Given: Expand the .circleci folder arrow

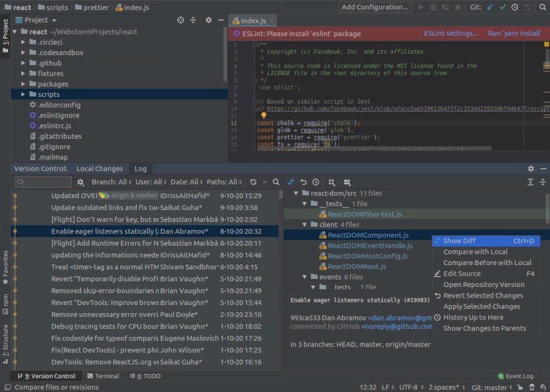Looking at the screenshot, I should [22, 42].
